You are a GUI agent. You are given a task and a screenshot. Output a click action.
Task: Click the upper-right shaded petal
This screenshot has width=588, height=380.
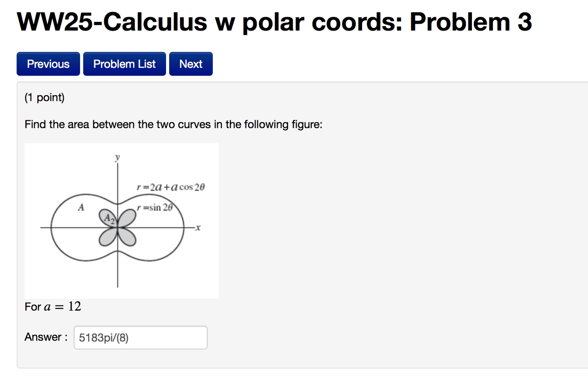127,218
